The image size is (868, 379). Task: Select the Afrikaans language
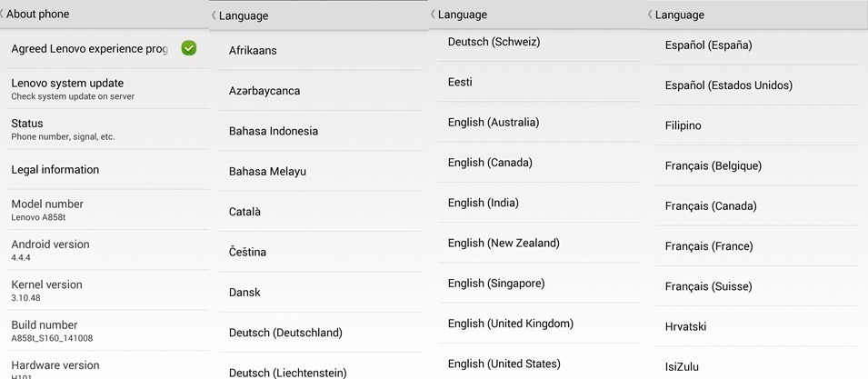[321, 50]
